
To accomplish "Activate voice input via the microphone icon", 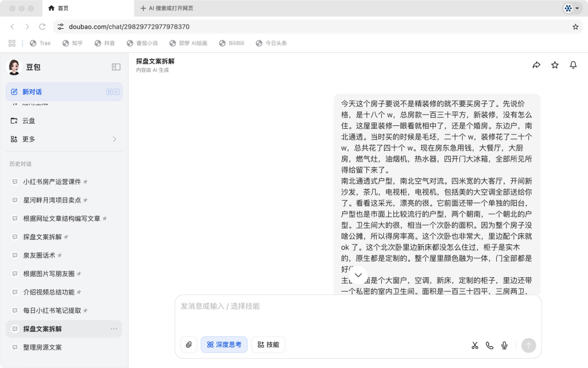I will (504, 345).
